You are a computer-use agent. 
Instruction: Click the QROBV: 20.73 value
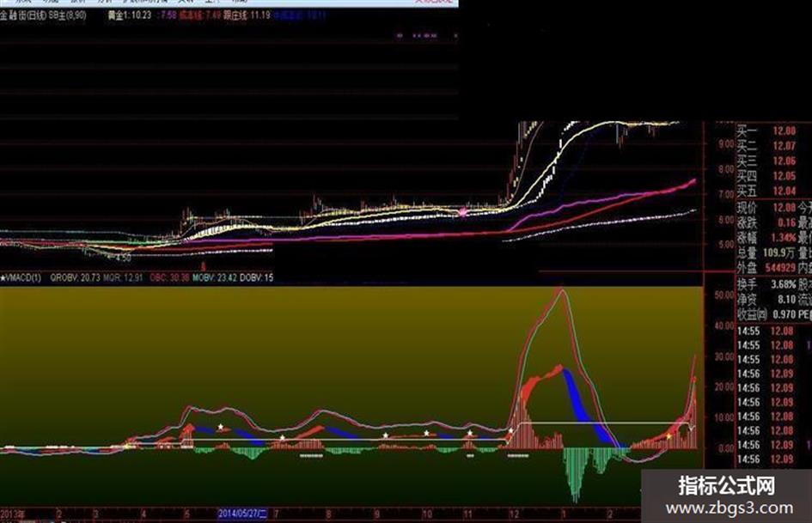(75, 277)
